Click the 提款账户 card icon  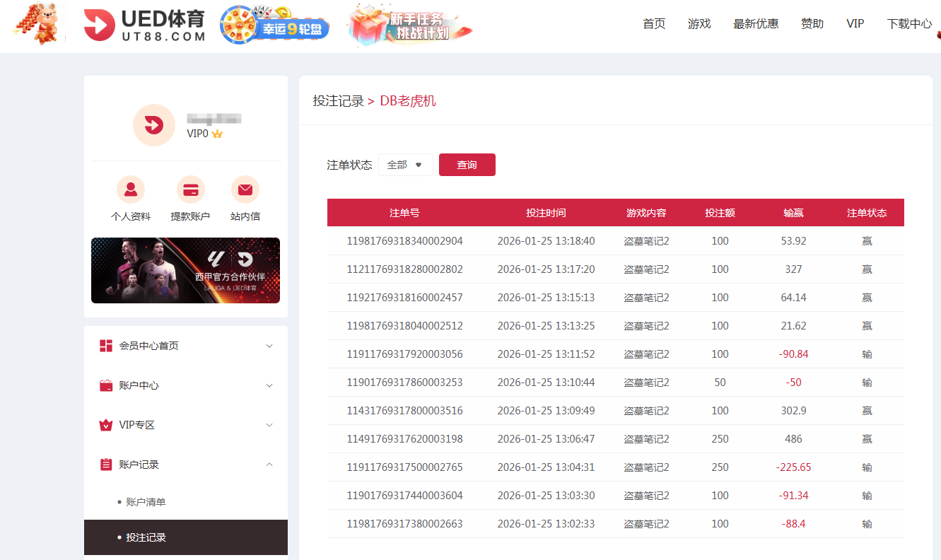(190, 189)
